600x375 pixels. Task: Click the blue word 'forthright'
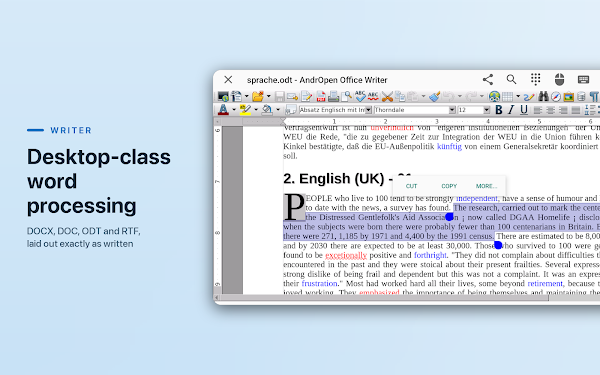click(x=430, y=255)
